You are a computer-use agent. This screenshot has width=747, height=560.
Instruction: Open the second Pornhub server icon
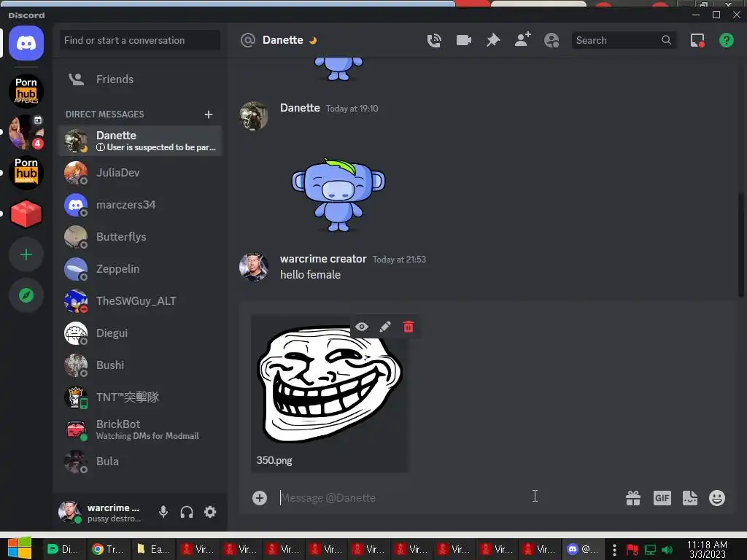(26, 173)
